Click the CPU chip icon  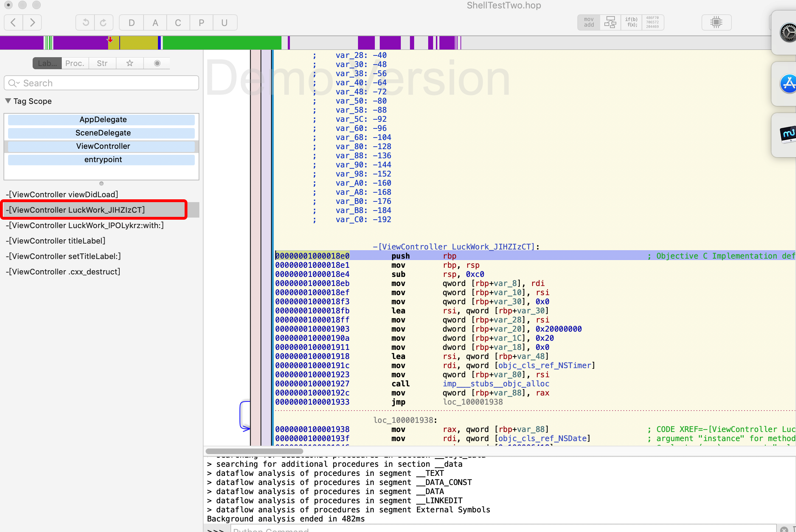(x=716, y=22)
